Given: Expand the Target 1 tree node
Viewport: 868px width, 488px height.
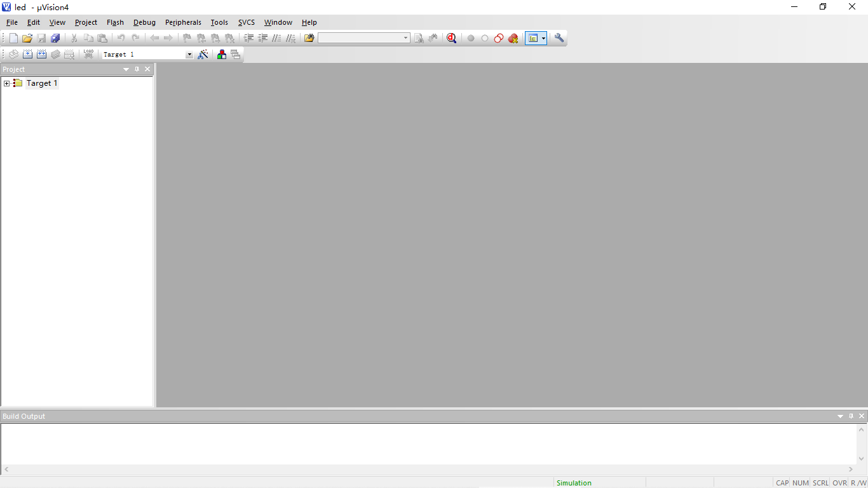Looking at the screenshot, I should click(x=6, y=83).
